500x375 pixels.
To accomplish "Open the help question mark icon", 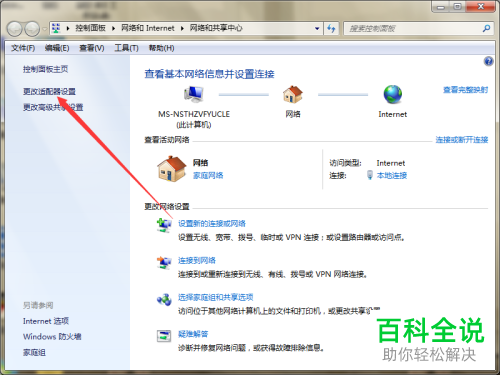I will (x=488, y=61).
